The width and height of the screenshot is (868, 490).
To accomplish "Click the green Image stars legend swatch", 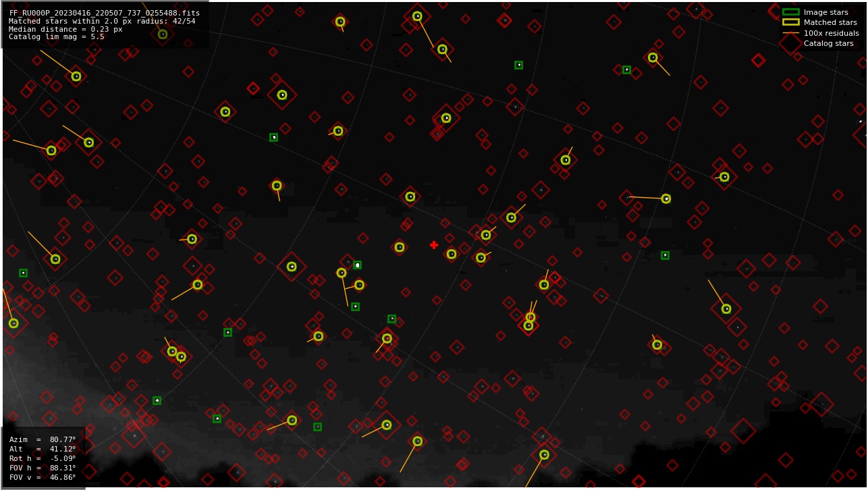I will pyautogui.click(x=790, y=12).
